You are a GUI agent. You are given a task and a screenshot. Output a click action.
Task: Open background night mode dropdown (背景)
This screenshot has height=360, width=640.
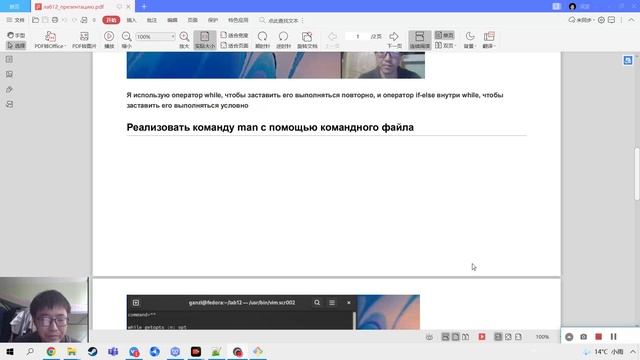[470, 40]
